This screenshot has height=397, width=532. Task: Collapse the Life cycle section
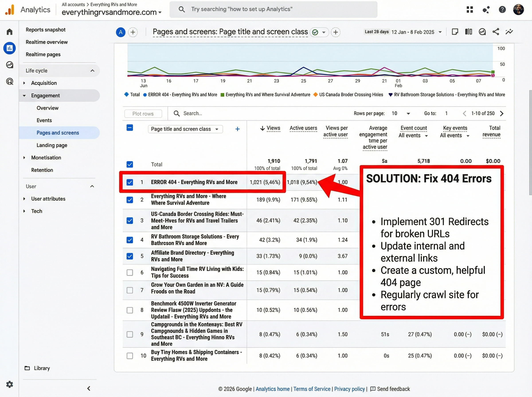click(92, 70)
